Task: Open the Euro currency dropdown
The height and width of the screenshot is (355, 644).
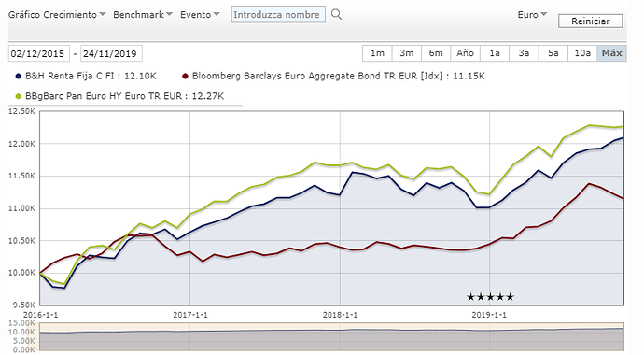Action: [x=532, y=15]
